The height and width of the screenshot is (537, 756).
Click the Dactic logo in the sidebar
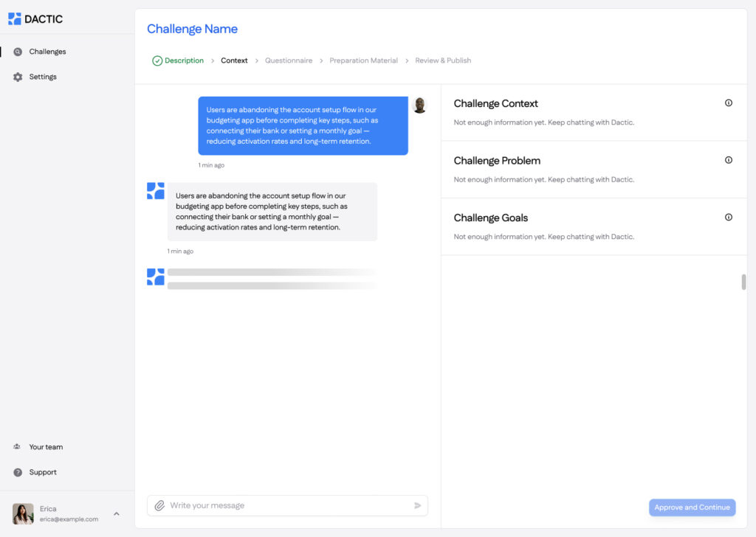pos(35,19)
